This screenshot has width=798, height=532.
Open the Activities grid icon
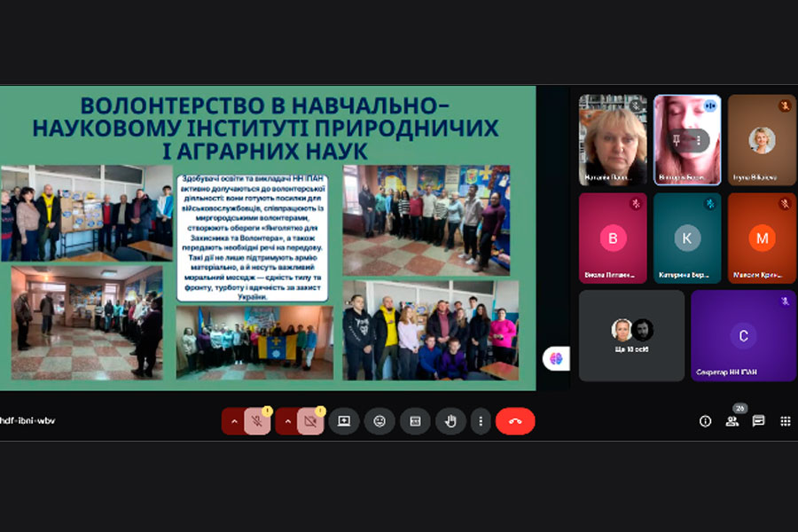click(786, 421)
